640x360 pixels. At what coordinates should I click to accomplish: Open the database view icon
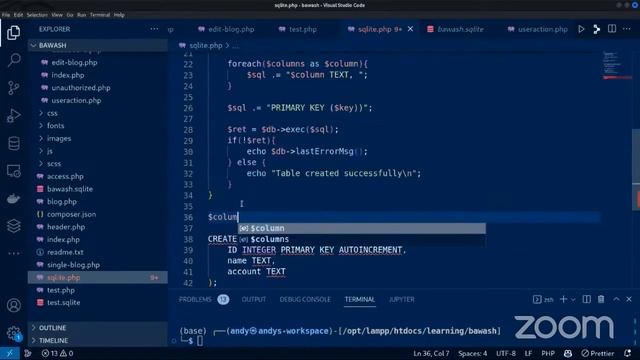pos(13,143)
